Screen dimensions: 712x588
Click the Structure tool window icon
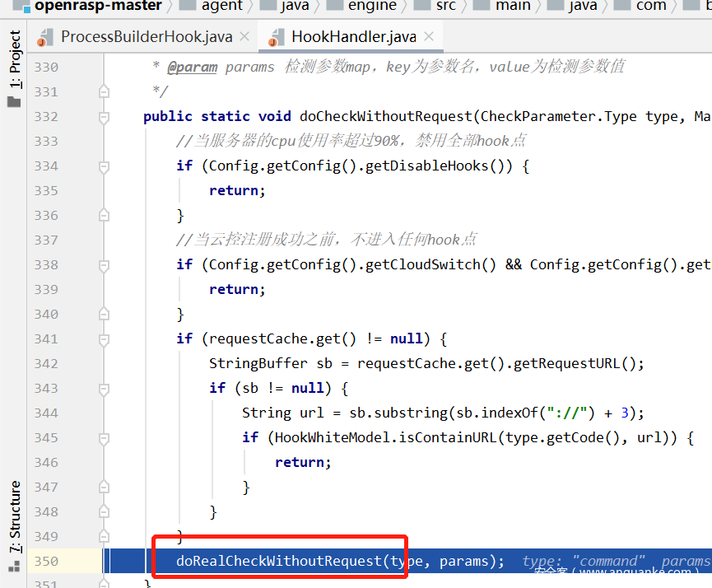(14, 567)
